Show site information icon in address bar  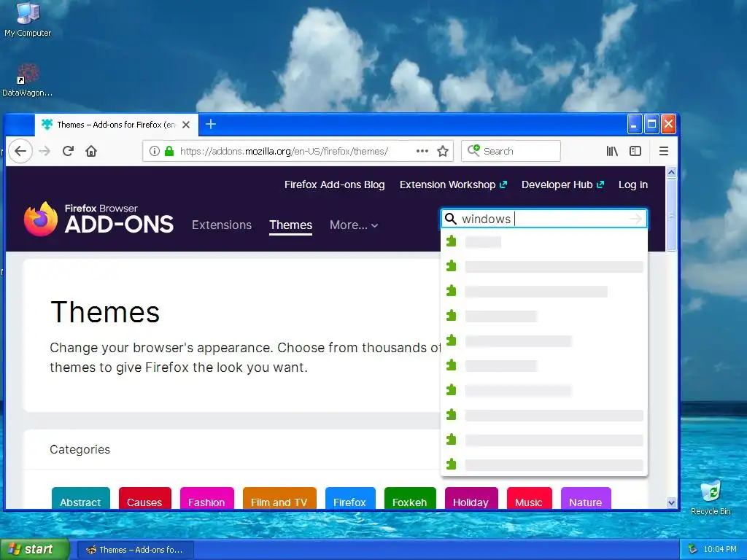[x=155, y=151]
